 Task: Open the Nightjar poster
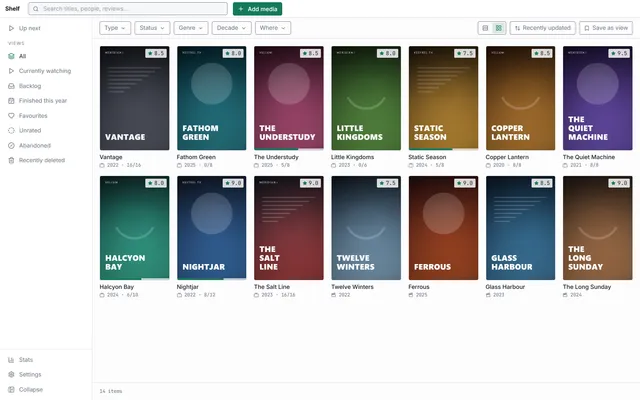pyautogui.click(x=211, y=228)
